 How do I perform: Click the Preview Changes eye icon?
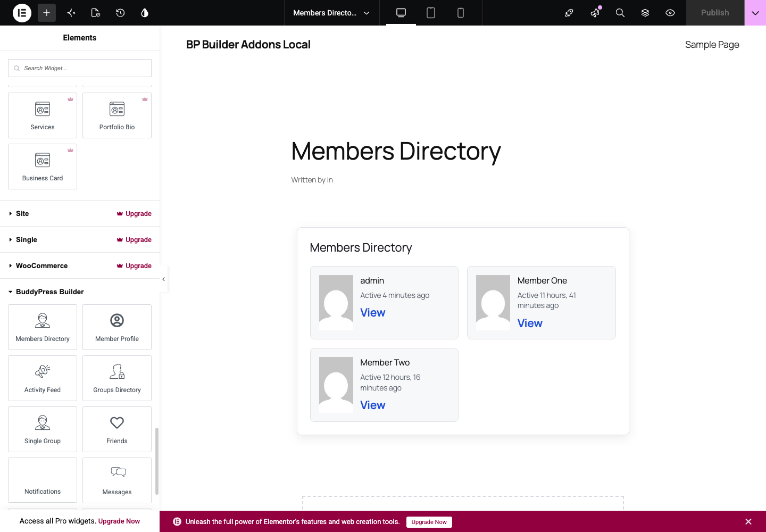point(670,13)
